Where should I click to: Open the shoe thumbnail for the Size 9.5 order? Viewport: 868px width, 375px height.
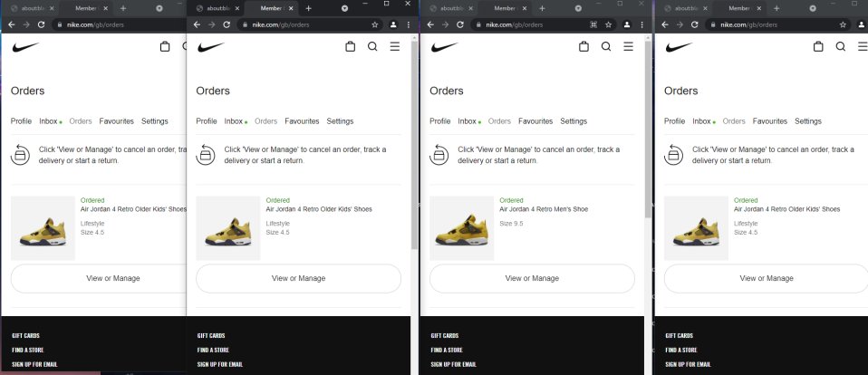(462, 228)
